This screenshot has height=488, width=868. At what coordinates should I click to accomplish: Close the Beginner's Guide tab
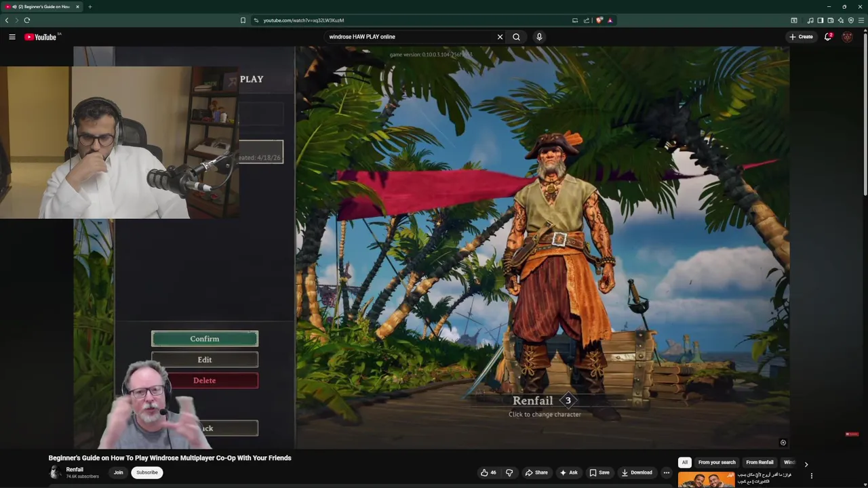point(77,7)
